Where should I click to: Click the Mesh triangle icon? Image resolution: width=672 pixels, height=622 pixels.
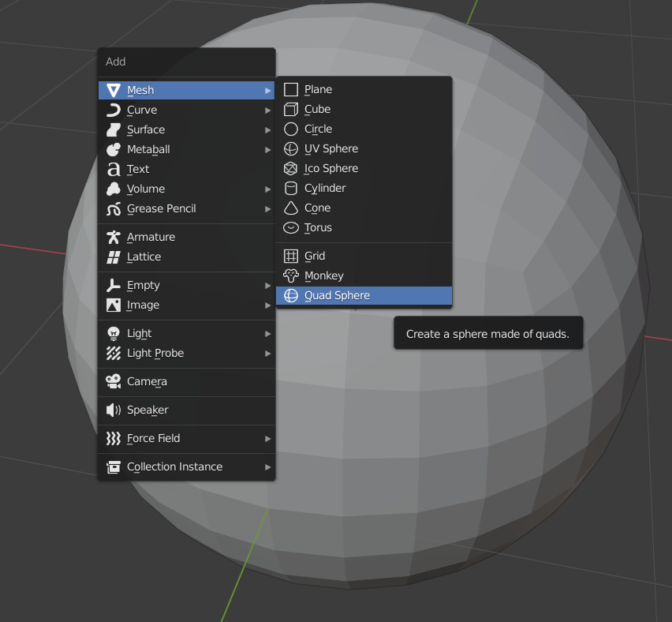(x=113, y=90)
